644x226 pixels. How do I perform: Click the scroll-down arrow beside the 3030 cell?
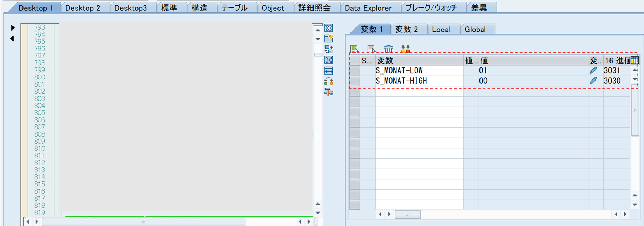coord(635,79)
